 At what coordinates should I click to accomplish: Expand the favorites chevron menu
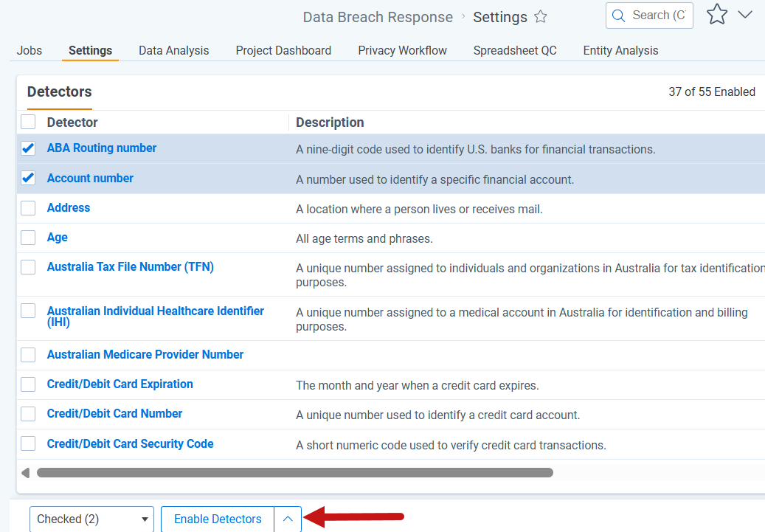coord(744,15)
